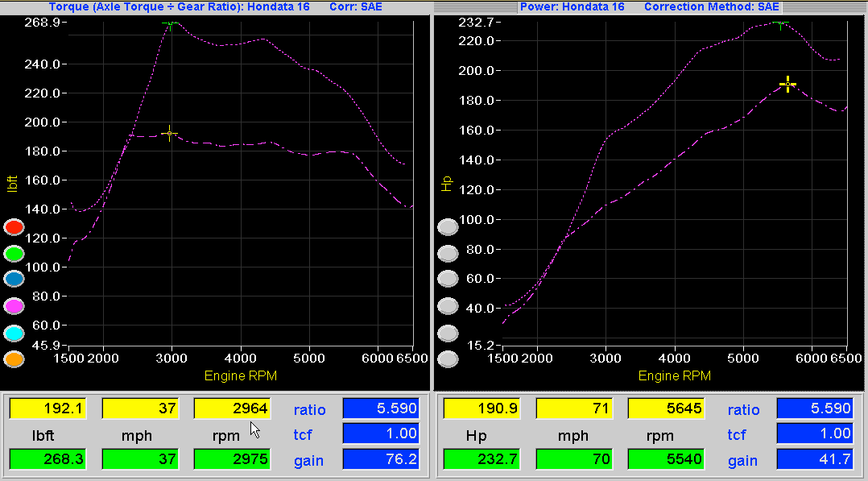This screenshot has height=481, width=868.
Task: Click the red run selector circle
Action: coord(14,227)
